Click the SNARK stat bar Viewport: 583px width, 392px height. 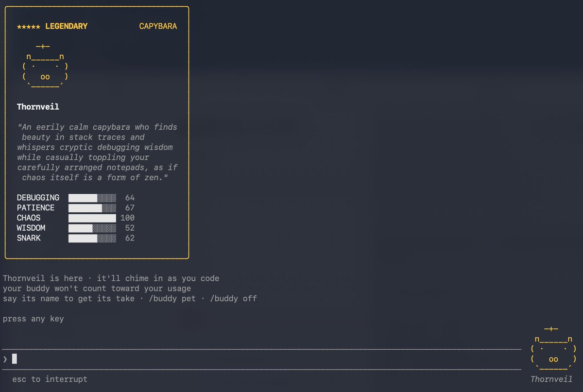(x=92, y=238)
